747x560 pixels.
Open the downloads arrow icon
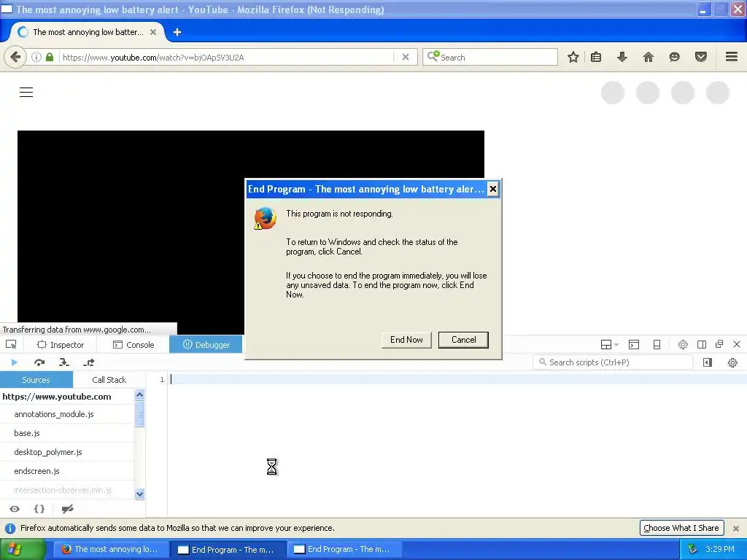coord(622,57)
